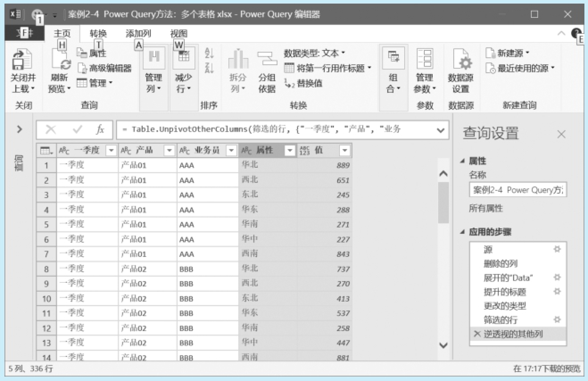This screenshot has width=588, height=381.
Task: Click gear icon beside 筛选的行 step
Action: click(557, 319)
